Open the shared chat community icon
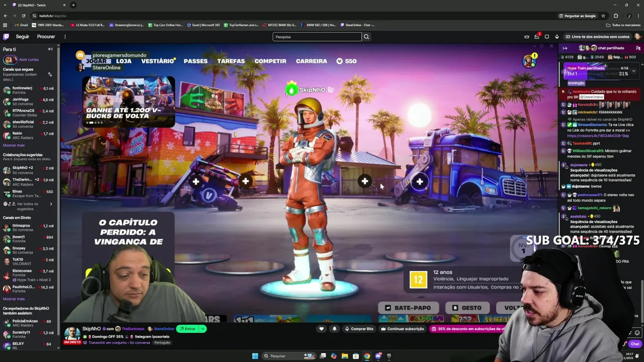644x362 pixels. click(638, 48)
